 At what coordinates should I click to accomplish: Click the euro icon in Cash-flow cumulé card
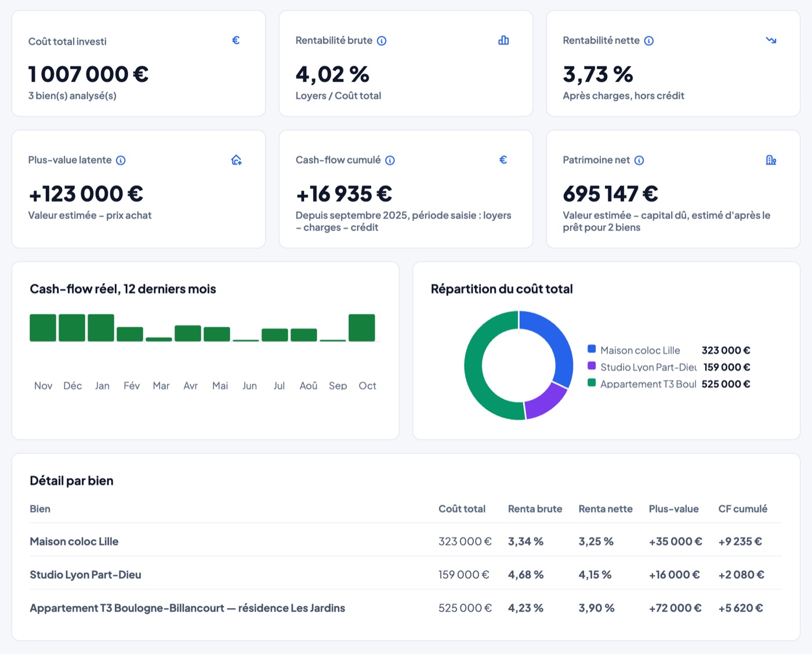503,160
